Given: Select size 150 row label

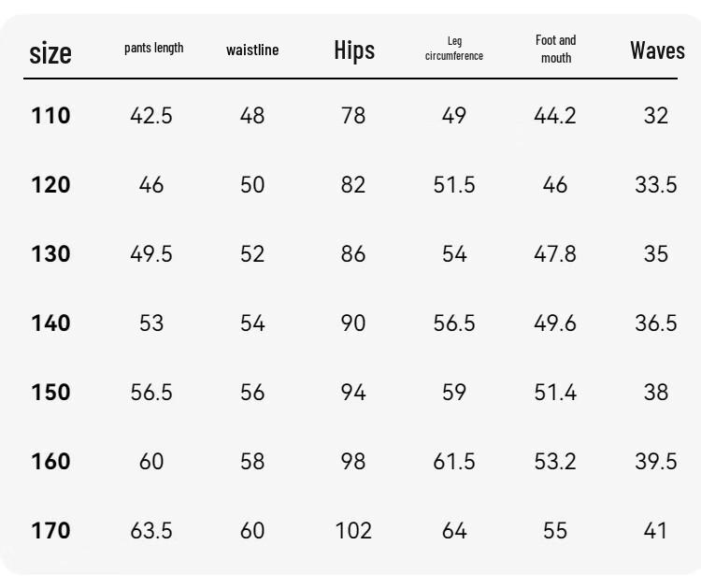Looking at the screenshot, I should point(50,392).
